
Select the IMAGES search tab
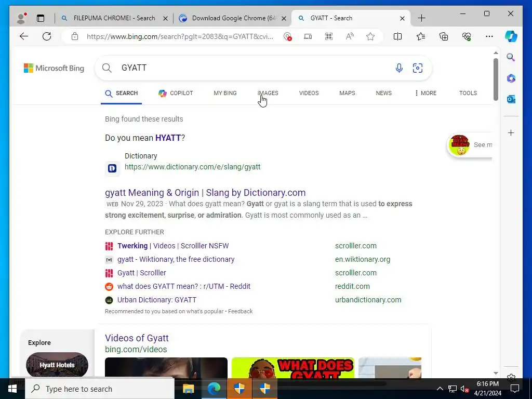pyautogui.click(x=268, y=93)
